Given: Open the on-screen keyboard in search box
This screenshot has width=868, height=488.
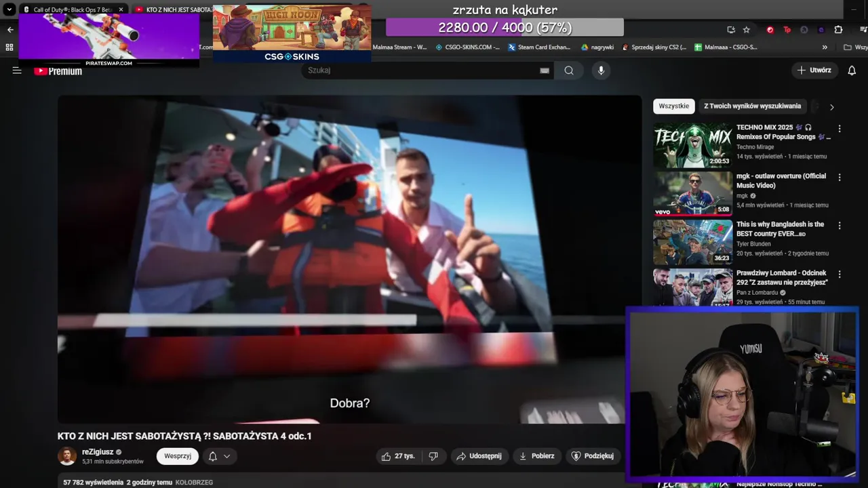Looking at the screenshot, I should 545,70.
